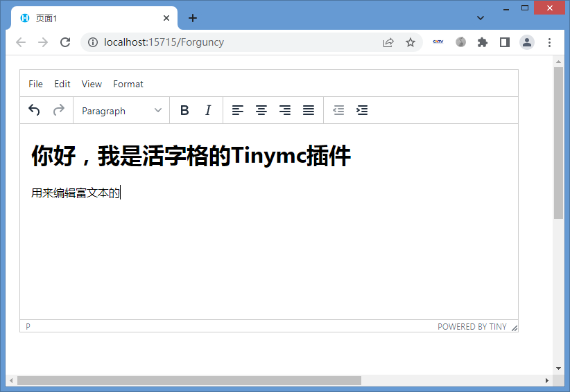The width and height of the screenshot is (570, 392).
Task: Increase indent of the paragraph
Action: tap(362, 110)
